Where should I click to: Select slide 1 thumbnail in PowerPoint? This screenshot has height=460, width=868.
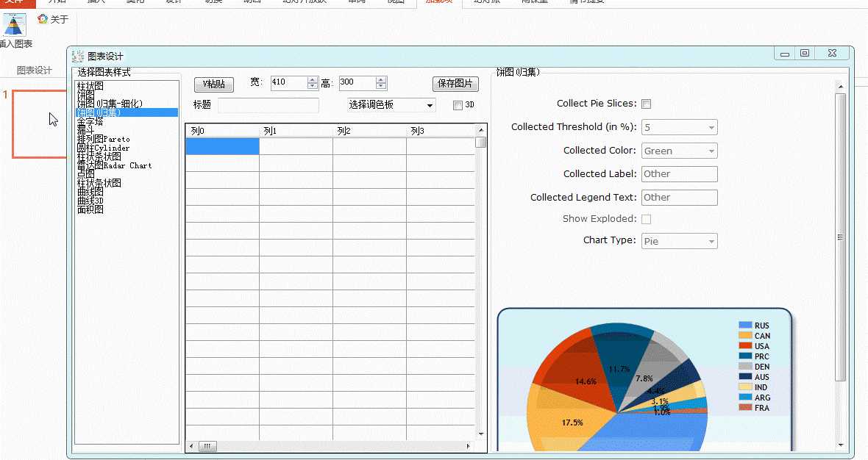point(40,124)
